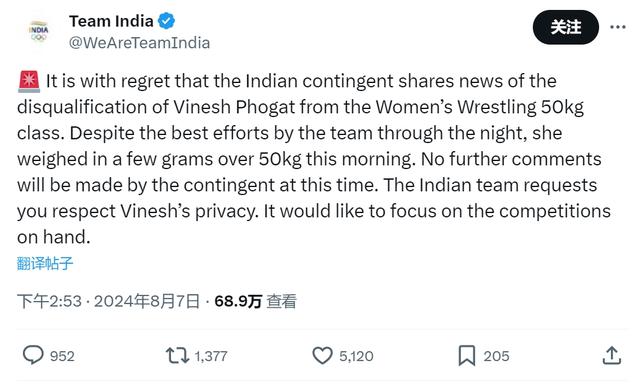Click the Team India display name

(x=111, y=21)
